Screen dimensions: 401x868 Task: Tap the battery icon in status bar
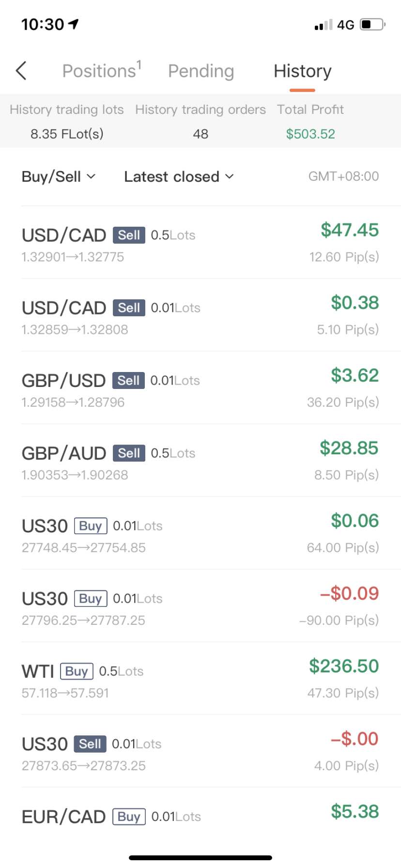tap(372, 24)
